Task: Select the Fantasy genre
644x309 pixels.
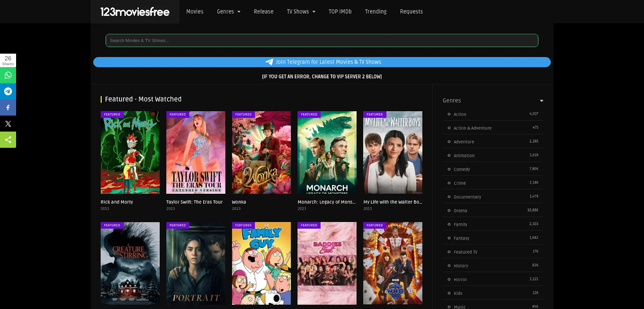Action: point(462,238)
